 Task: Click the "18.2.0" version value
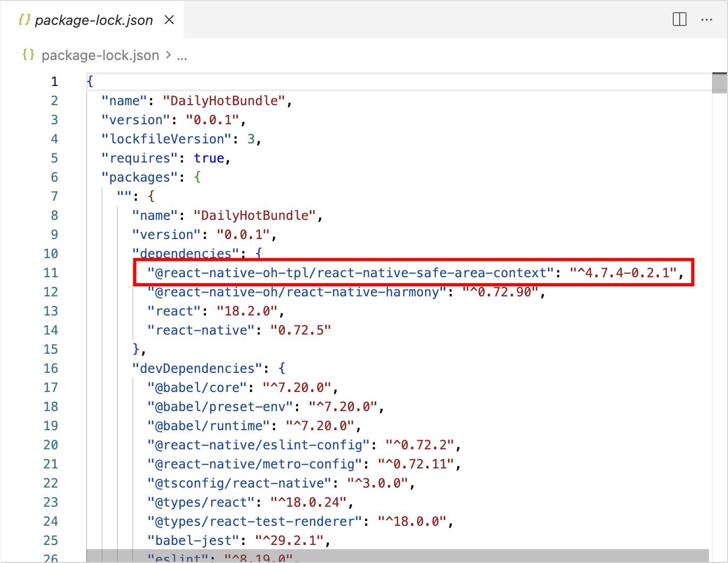point(247,311)
